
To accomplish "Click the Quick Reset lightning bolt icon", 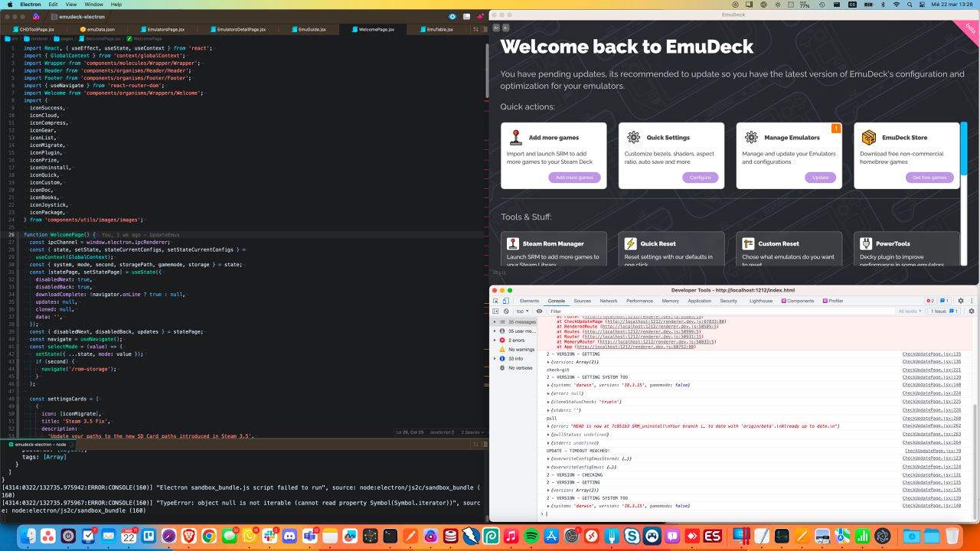I will point(632,243).
